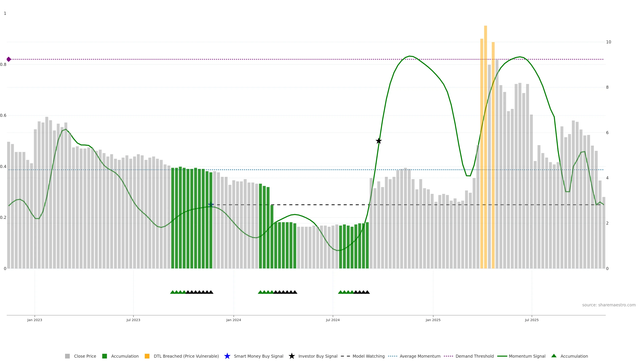The height and width of the screenshot is (362, 644).
Task: Toggle the green Accumulation bar legend swatch
Action: (x=104, y=356)
